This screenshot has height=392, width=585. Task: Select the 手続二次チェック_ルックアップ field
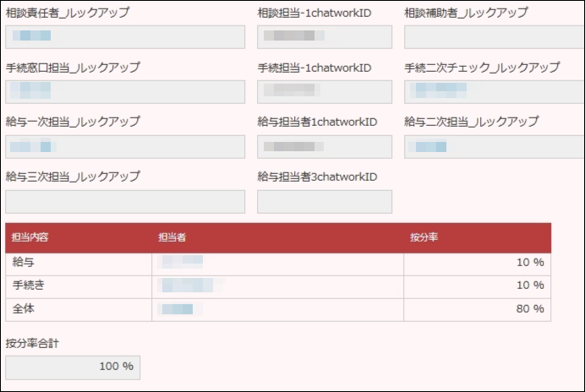pyautogui.click(x=495, y=92)
